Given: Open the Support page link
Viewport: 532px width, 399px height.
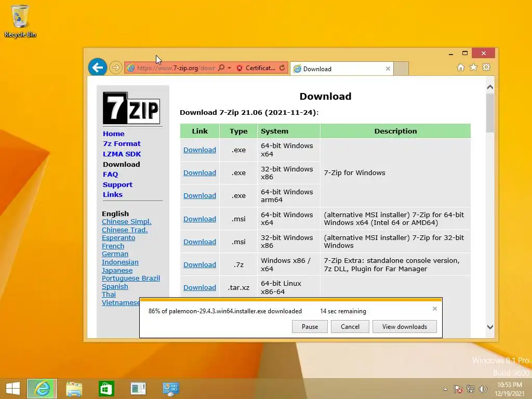Looking at the screenshot, I should click(117, 184).
